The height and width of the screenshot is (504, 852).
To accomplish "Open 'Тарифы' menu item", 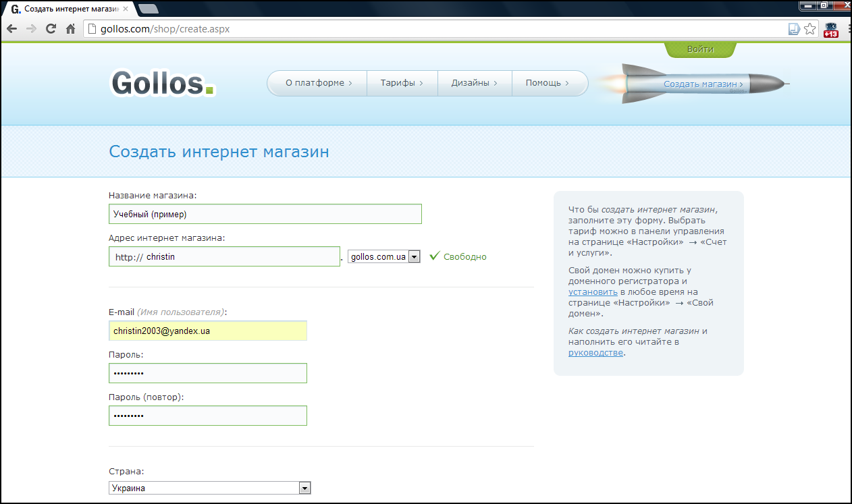I will 402,83.
